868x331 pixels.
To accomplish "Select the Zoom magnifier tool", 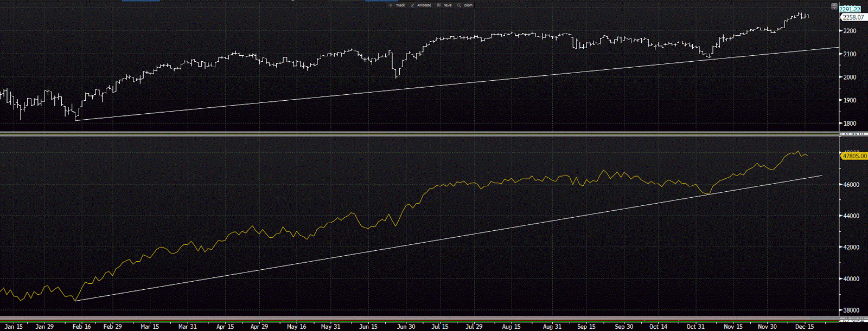I will coord(465,5).
